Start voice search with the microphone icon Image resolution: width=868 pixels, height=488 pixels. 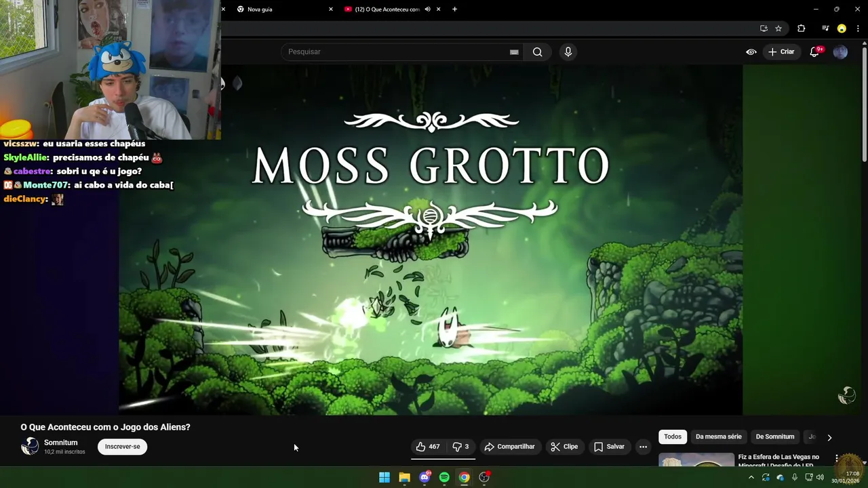(x=568, y=52)
